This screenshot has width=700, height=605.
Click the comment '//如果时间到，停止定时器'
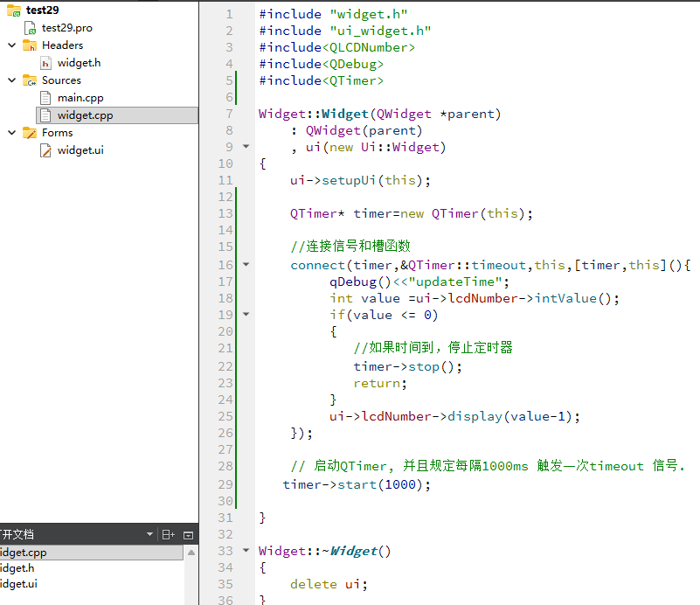pos(433,348)
